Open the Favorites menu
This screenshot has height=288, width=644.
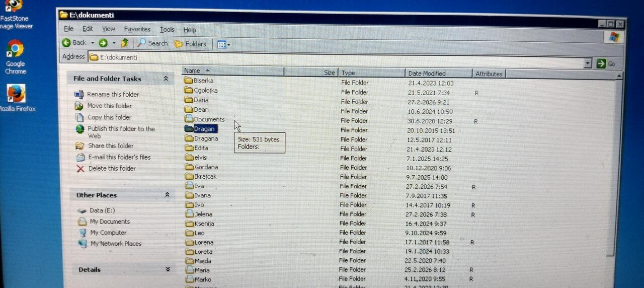pos(137,29)
